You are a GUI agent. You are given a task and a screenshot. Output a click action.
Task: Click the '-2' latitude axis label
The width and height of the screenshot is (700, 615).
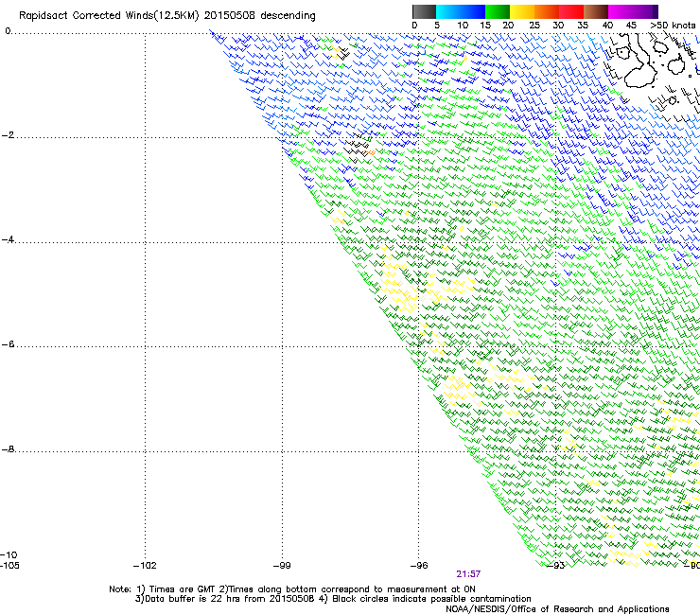tap(8, 135)
